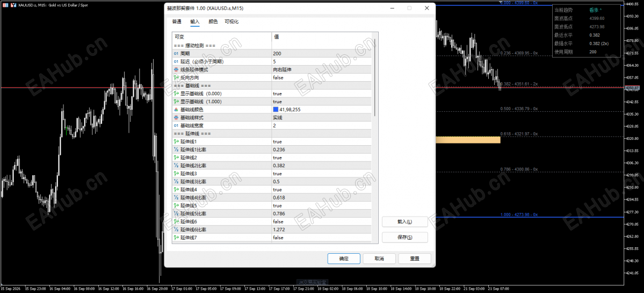The height and width of the screenshot is (293, 644).
Task: Click the integer icon beside 周期
Action: coord(176,53)
